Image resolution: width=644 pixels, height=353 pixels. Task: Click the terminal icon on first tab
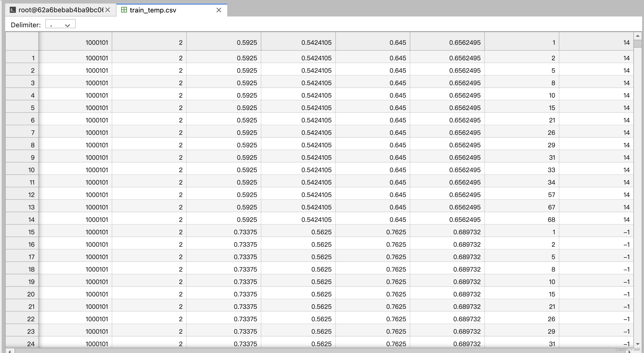12,10
